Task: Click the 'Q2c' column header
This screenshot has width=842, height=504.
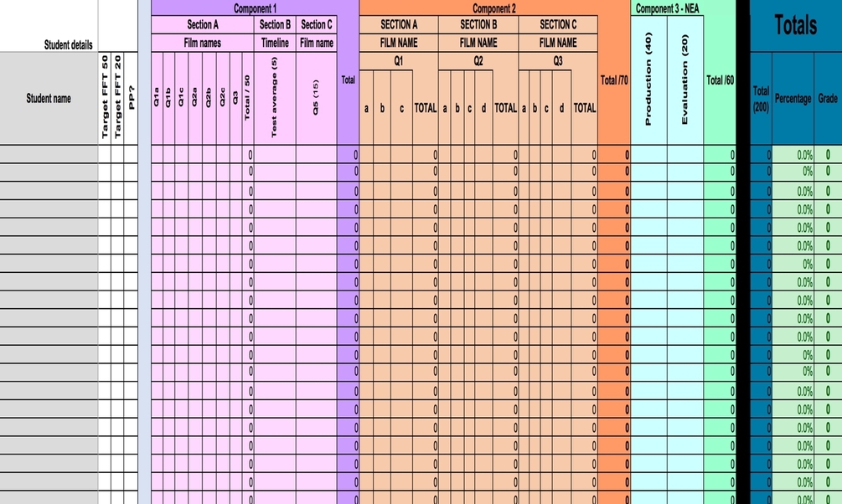Action: (x=223, y=98)
